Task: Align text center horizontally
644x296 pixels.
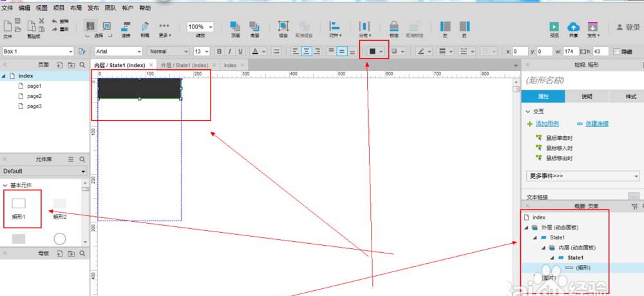Action: click(x=306, y=52)
